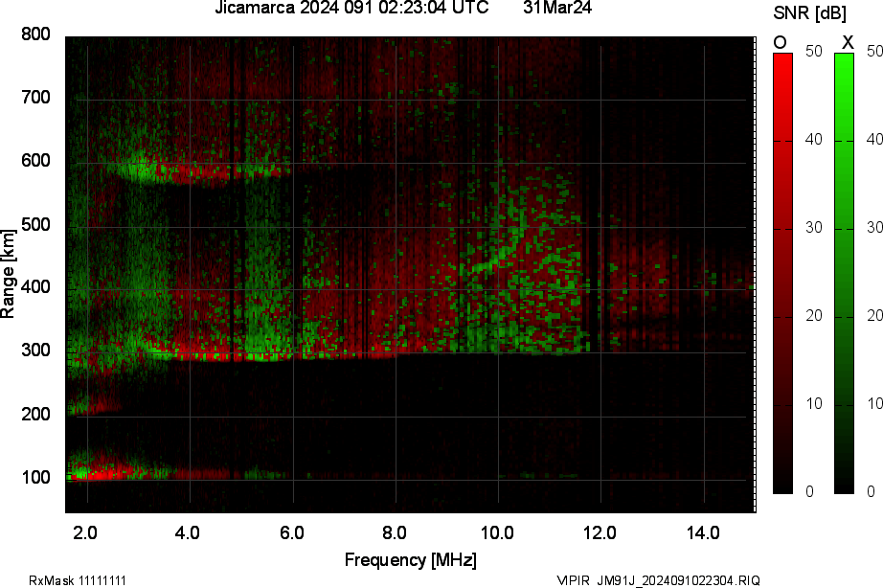Select the 'SNR [dB]' legend title

[x=809, y=11]
